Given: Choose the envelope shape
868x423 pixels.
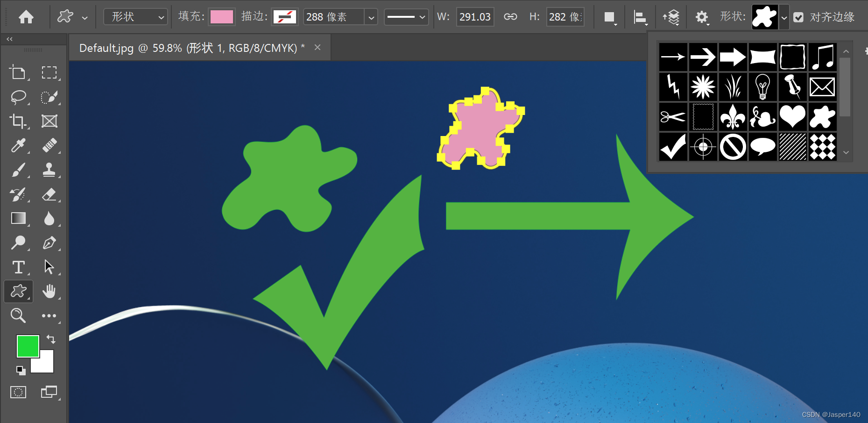Looking at the screenshot, I should [x=822, y=87].
